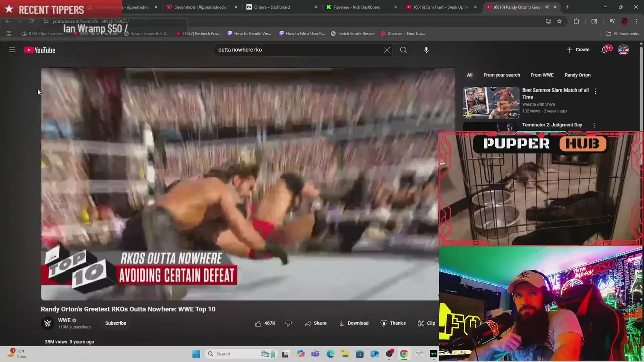Image resolution: width=644 pixels, height=362 pixels.
Task: Open options for Best Summer Slam video
Action: click(x=595, y=91)
